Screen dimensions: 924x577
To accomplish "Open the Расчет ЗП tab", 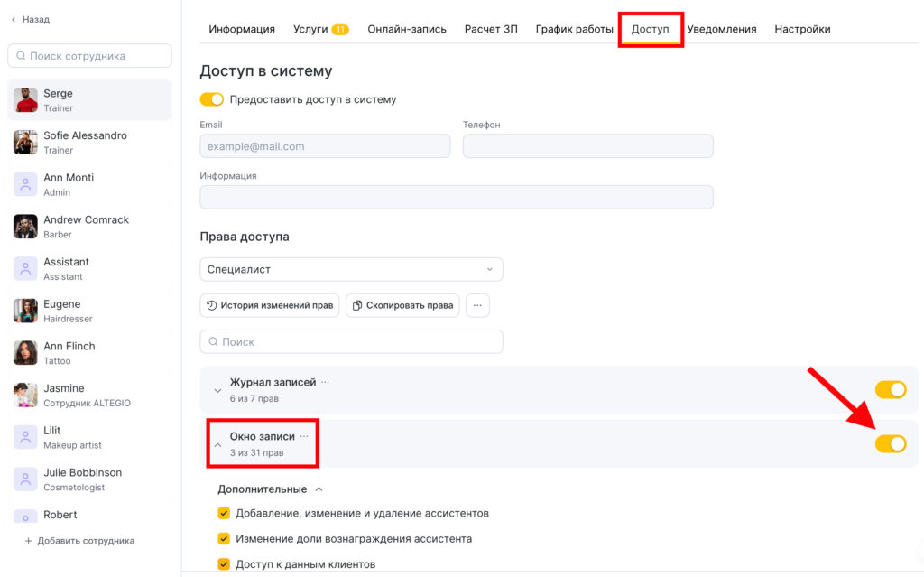I will point(491,29).
